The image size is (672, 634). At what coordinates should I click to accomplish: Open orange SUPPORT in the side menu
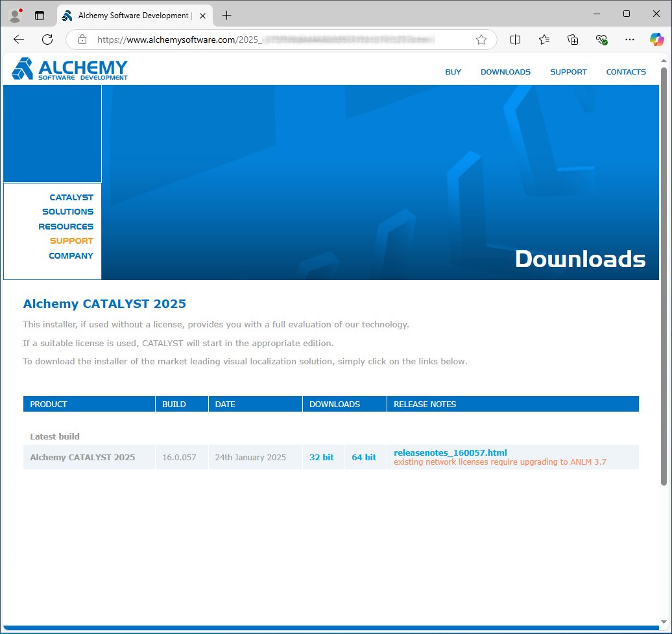[71, 241]
